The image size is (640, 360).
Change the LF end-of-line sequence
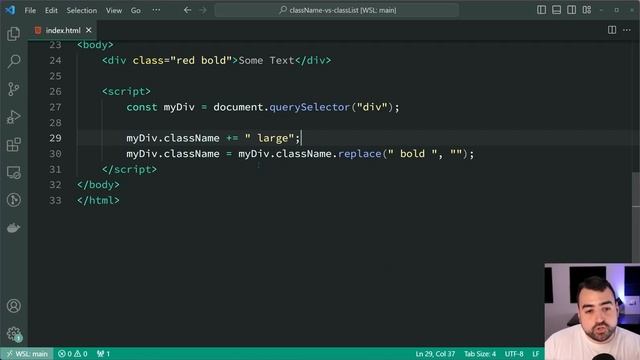(536, 353)
